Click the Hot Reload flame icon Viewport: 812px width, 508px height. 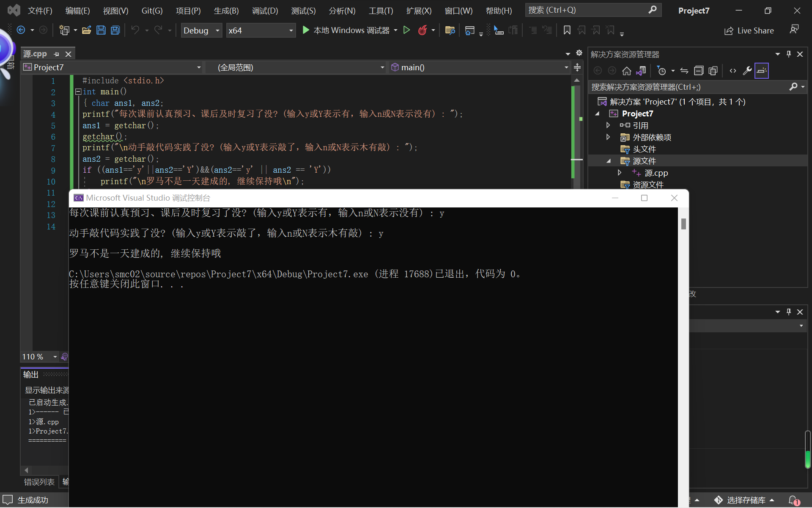tap(422, 30)
